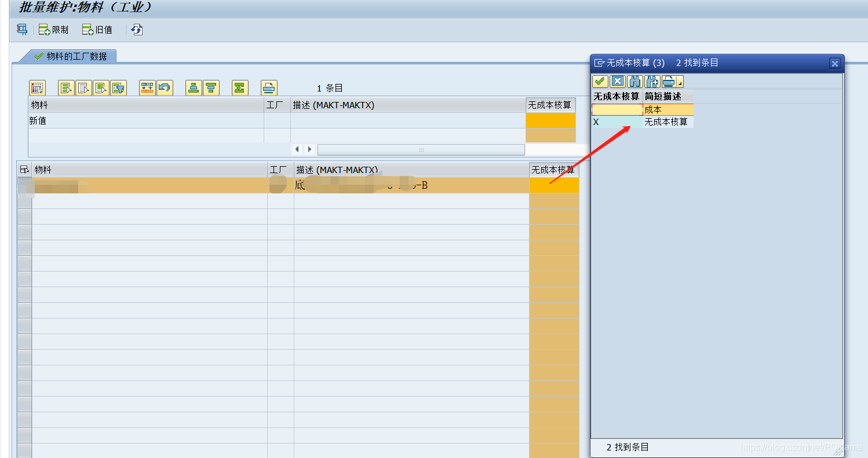
Task: Click the 新值 row label
Action: (x=38, y=121)
